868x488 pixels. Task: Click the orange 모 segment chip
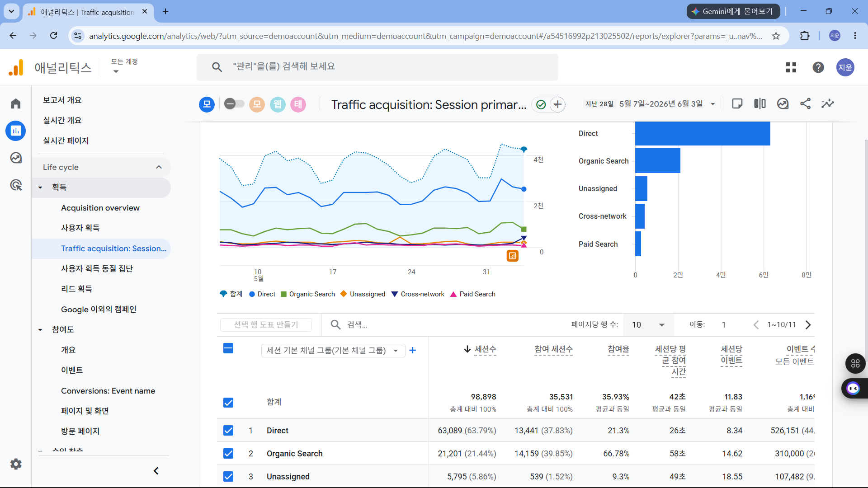(257, 104)
